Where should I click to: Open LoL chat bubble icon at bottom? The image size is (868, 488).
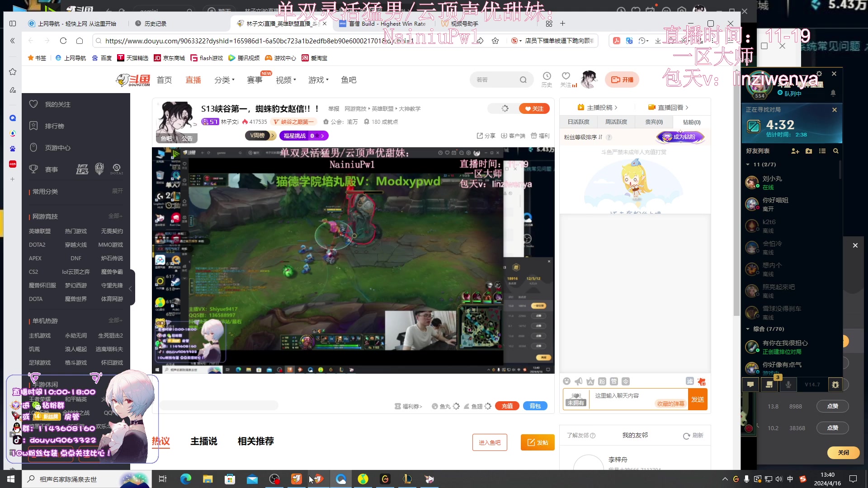coord(750,385)
